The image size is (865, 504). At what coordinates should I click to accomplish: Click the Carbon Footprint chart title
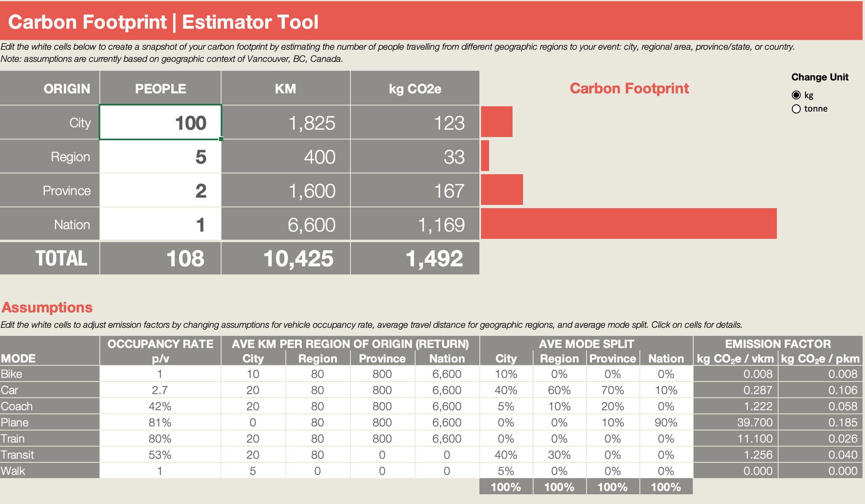pyautogui.click(x=629, y=88)
